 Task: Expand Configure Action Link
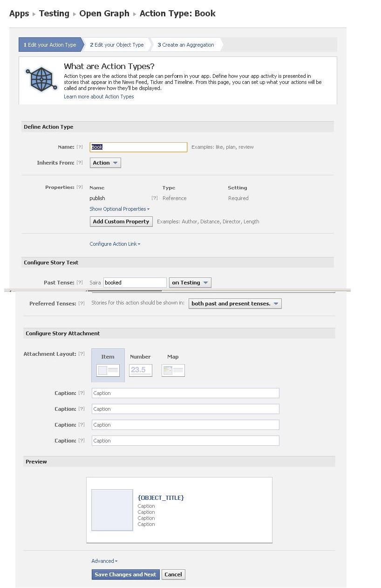pos(115,244)
